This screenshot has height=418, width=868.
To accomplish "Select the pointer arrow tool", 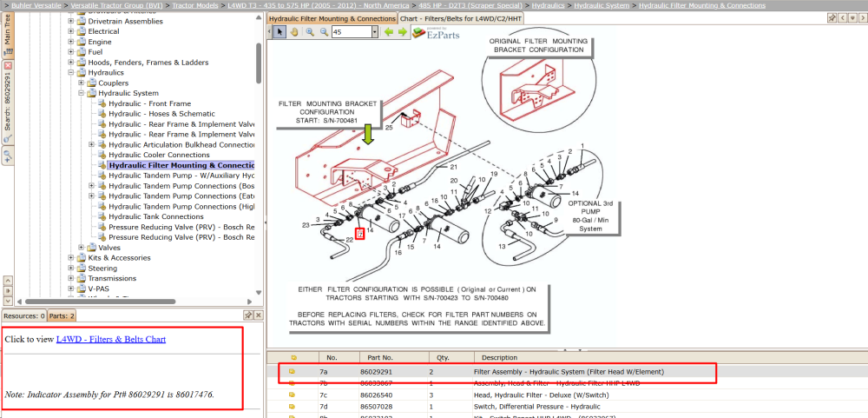I will tap(280, 32).
